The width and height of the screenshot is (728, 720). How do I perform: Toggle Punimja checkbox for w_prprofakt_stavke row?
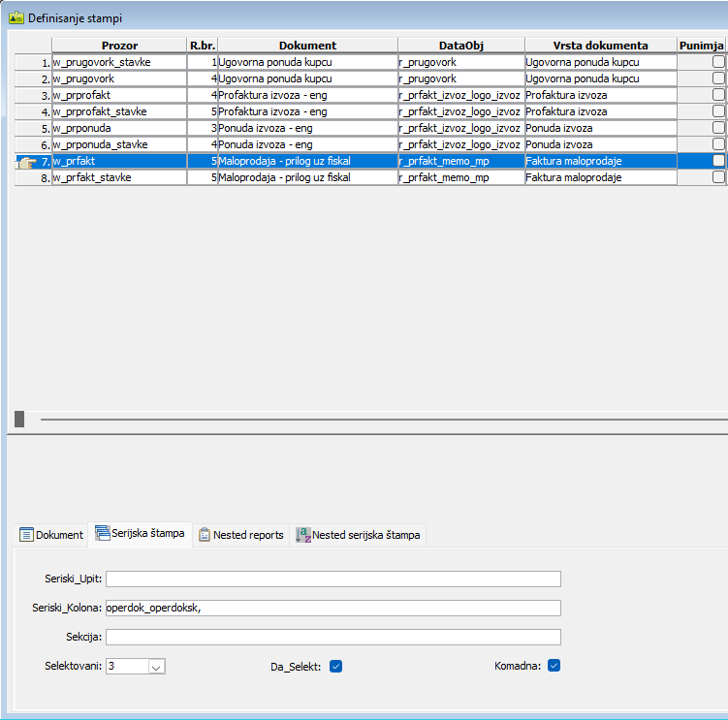pos(718,110)
